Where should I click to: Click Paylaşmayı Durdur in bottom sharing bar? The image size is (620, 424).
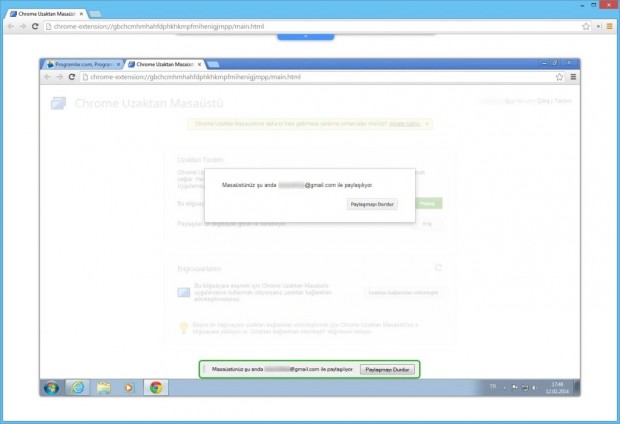[x=387, y=369]
